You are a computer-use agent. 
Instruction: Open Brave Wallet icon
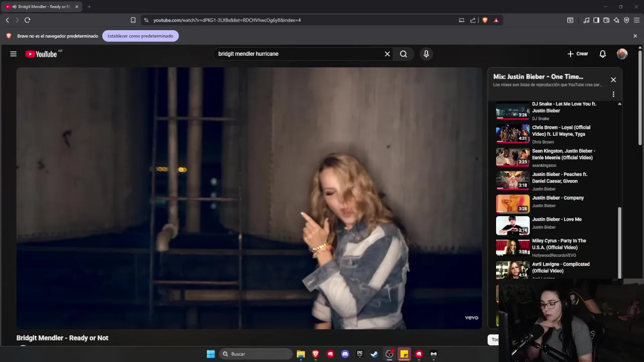tap(606, 20)
